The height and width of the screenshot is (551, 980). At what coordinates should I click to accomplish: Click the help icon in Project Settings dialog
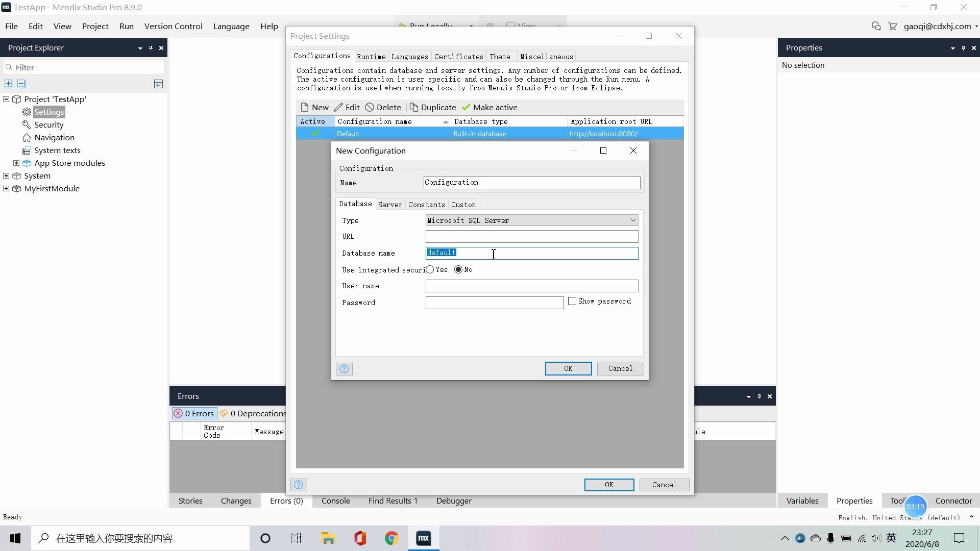point(299,485)
